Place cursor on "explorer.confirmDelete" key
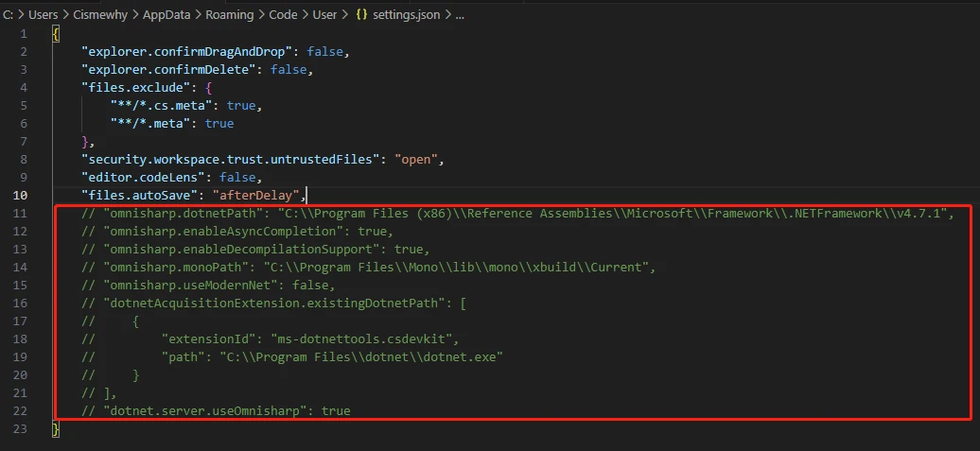 click(169, 69)
